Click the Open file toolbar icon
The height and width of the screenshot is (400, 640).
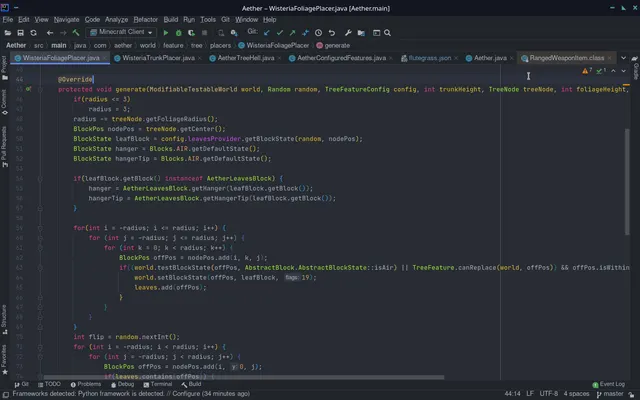click(x=7, y=33)
